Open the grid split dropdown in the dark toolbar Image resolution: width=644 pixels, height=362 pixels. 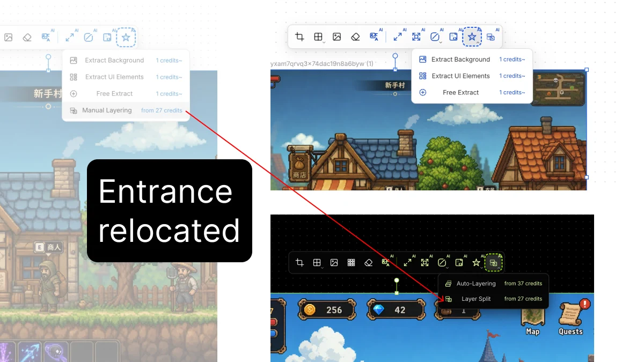point(317,263)
